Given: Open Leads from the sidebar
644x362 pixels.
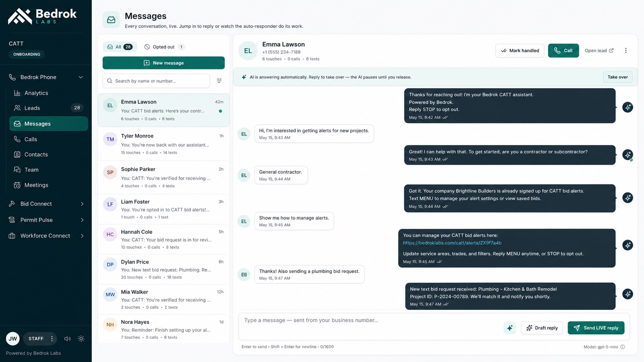Looking at the screenshot, I should [49, 108].
